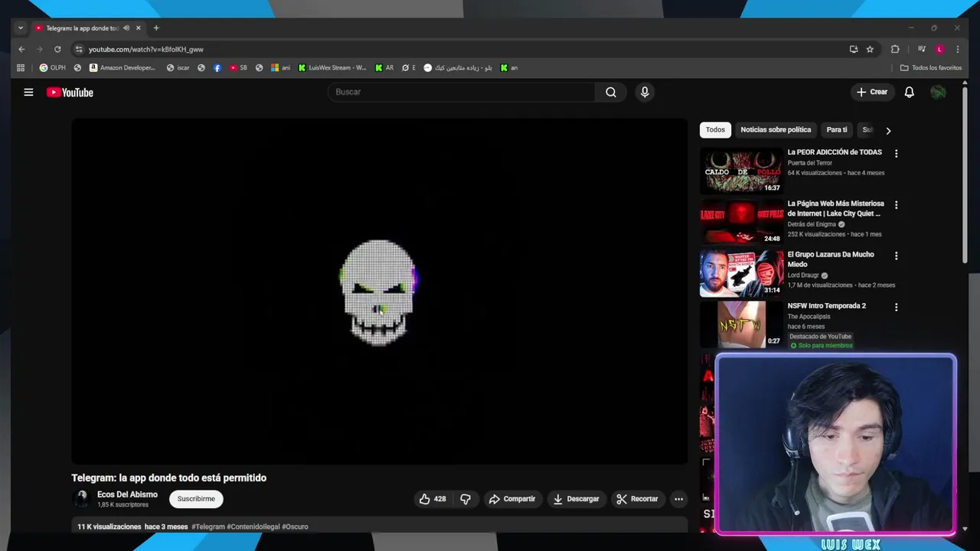Dislike the video with thumbs down
The image size is (980, 551).
[x=465, y=499]
